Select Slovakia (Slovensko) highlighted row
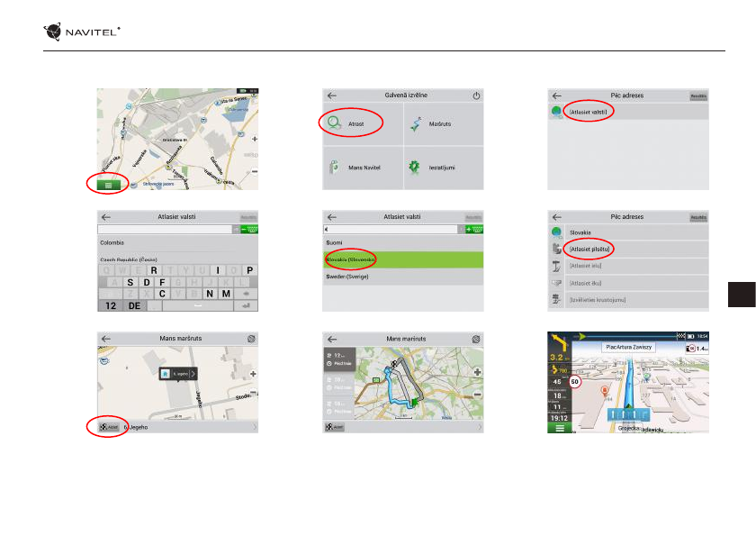The width and height of the screenshot is (756, 536). tap(403, 259)
